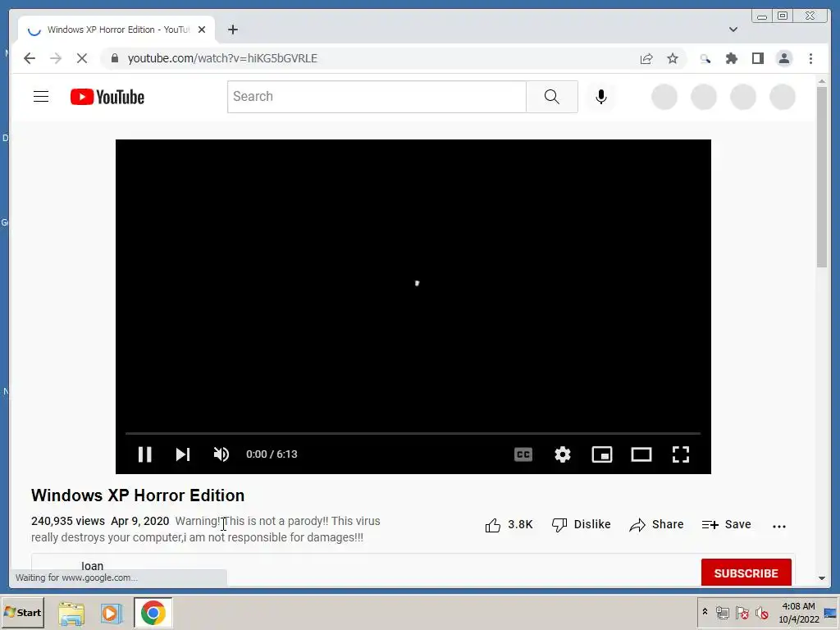Open Chrome profile menu
Screen dimensions: 840x630
point(783,58)
